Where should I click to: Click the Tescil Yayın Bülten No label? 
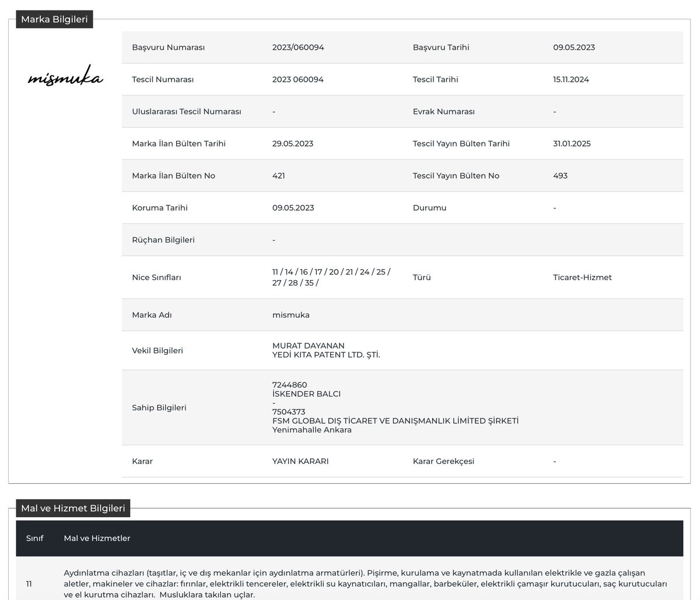tap(456, 176)
